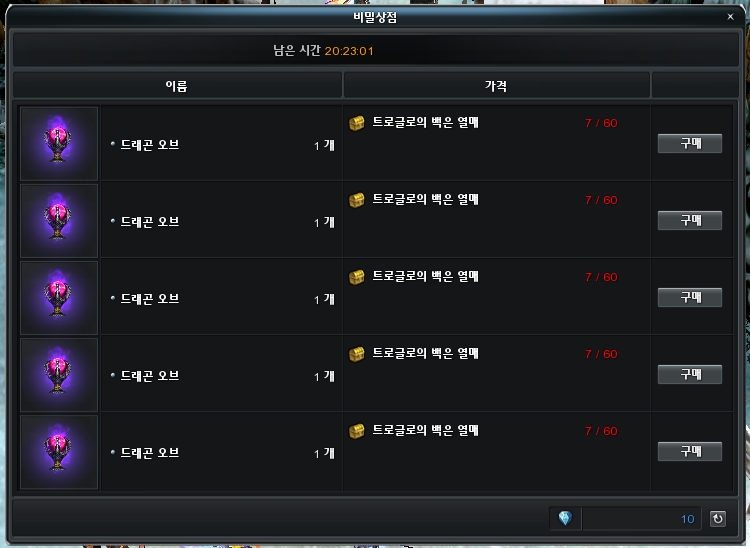This screenshot has width=750, height=548.
Task: Click the diamond amount field showing 10
Action: click(641, 519)
